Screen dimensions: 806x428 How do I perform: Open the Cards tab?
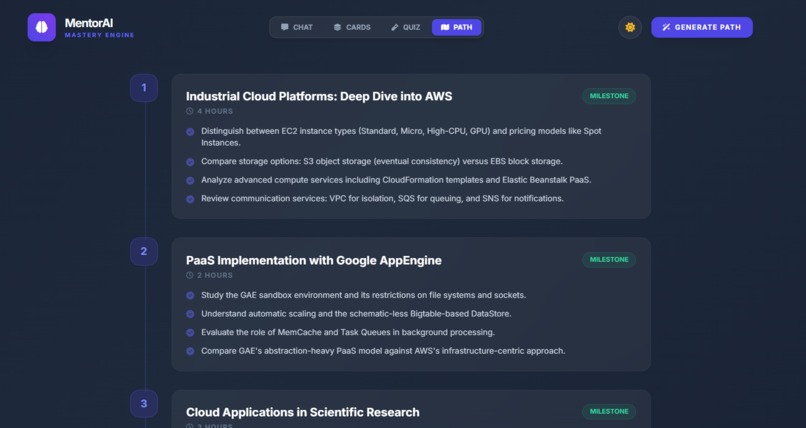pyautogui.click(x=352, y=27)
